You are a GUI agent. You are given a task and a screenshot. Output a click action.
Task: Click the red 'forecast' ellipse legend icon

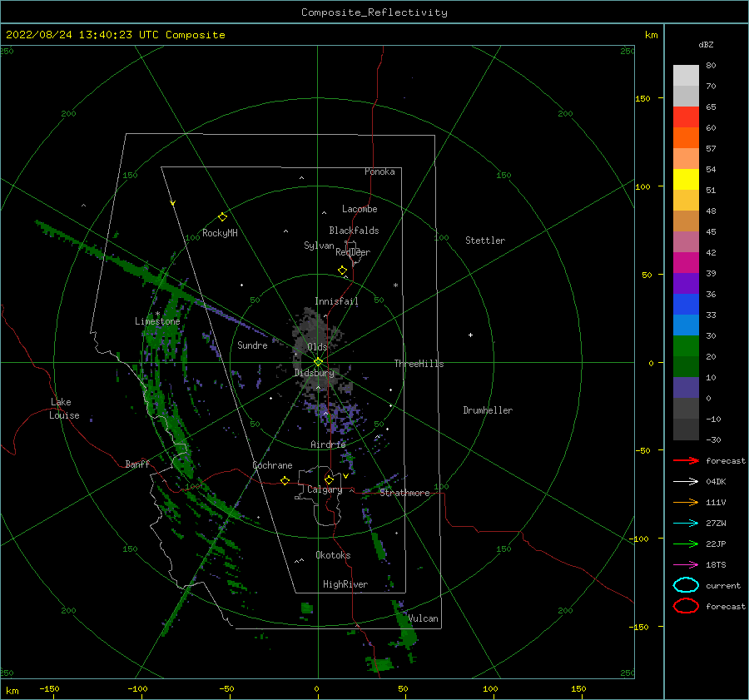click(686, 606)
